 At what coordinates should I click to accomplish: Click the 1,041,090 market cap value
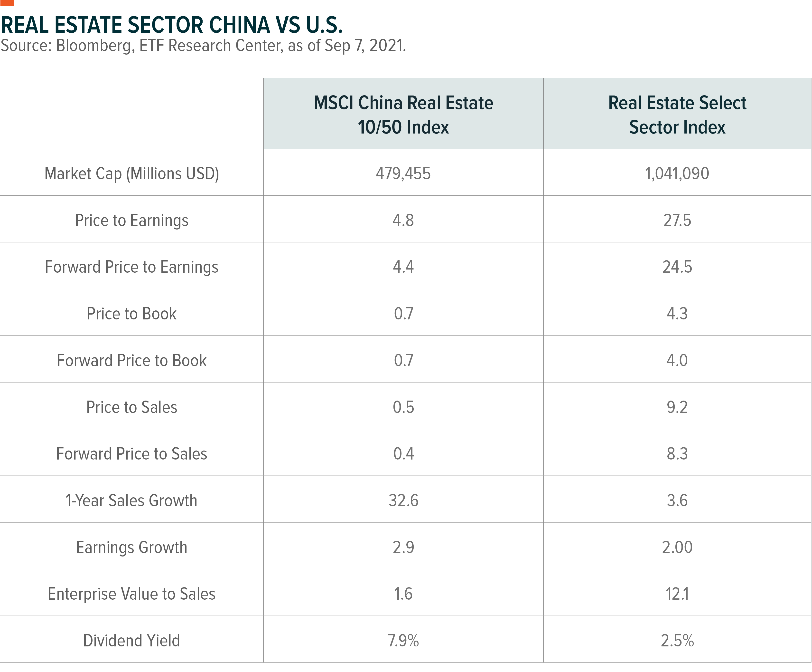[677, 173]
